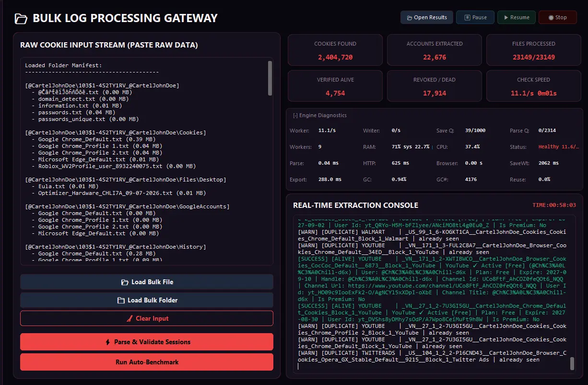The width and height of the screenshot is (588, 385).
Task: Select the Check Speed value 11.1/s 0m01s
Action: click(533, 93)
